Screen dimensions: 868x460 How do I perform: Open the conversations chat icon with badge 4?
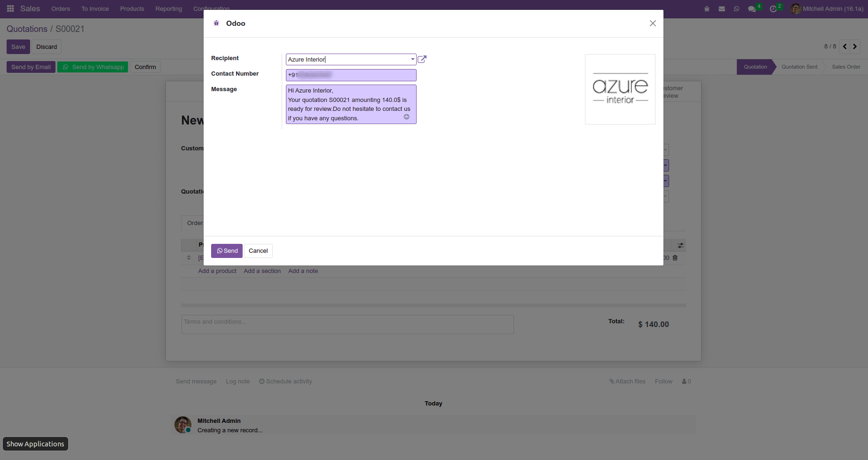click(754, 8)
